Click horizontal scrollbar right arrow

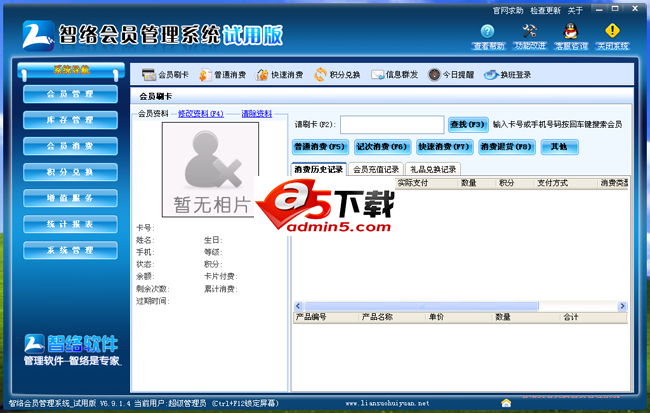click(622, 306)
